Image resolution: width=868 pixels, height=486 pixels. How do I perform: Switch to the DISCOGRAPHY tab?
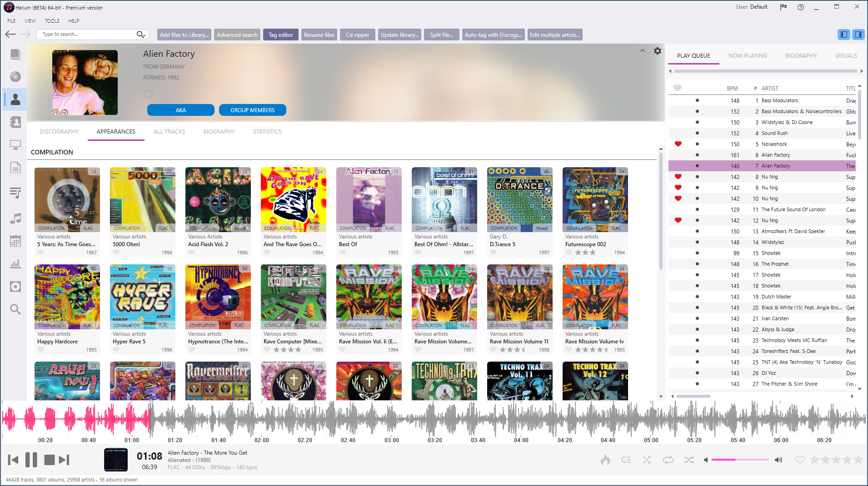(x=59, y=131)
